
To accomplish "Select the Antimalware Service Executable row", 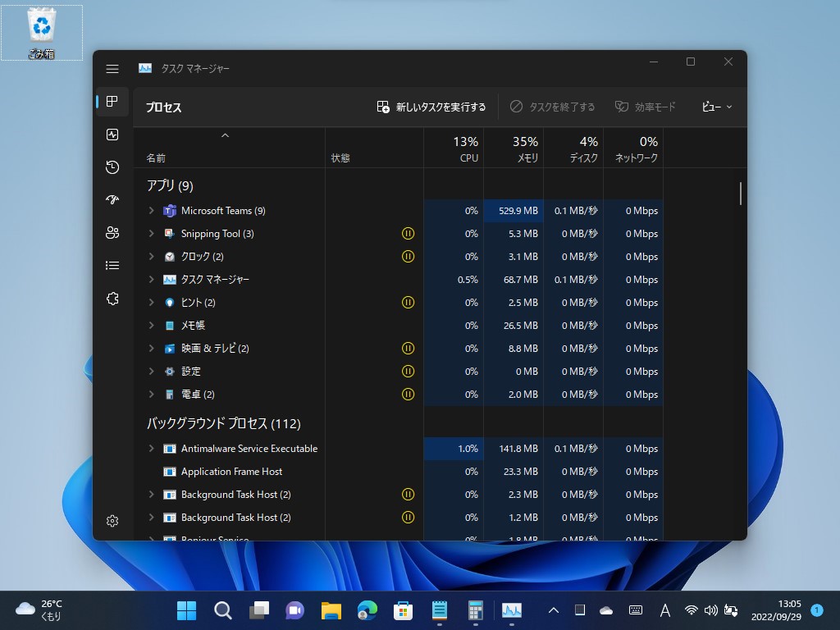I will tap(249, 448).
